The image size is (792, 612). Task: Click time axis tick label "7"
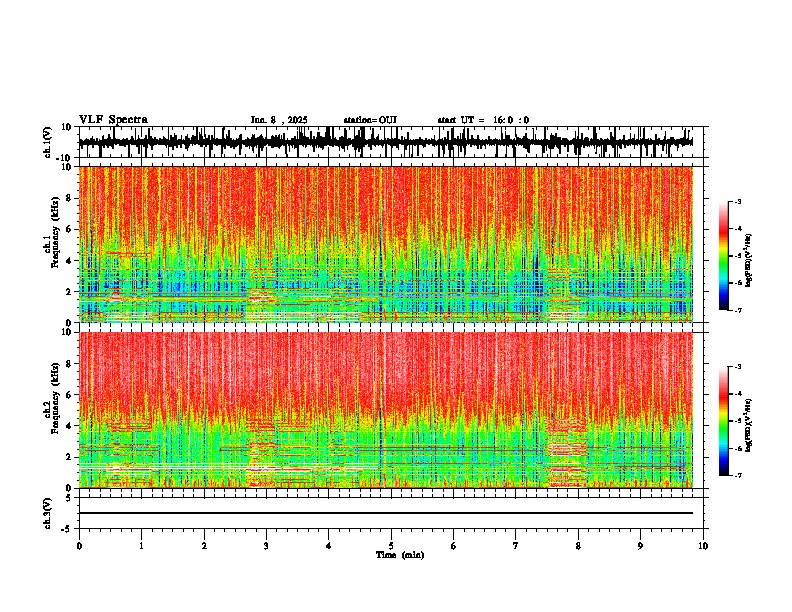coord(516,546)
